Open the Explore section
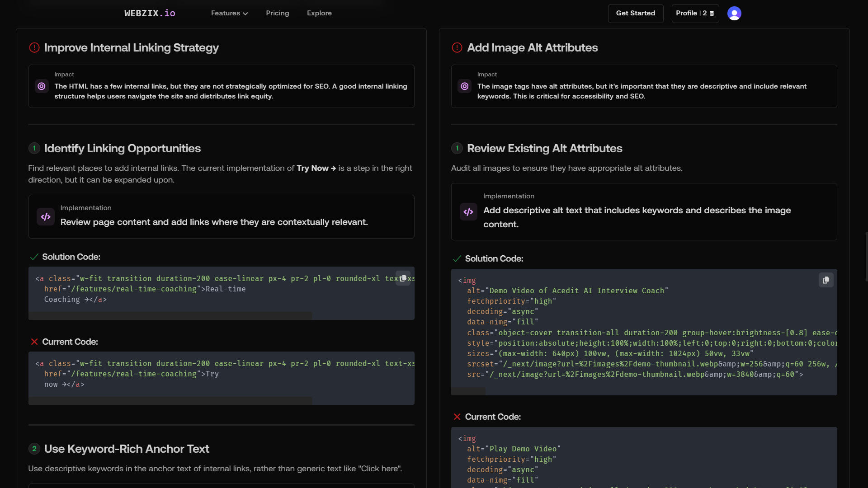 (x=319, y=13)
